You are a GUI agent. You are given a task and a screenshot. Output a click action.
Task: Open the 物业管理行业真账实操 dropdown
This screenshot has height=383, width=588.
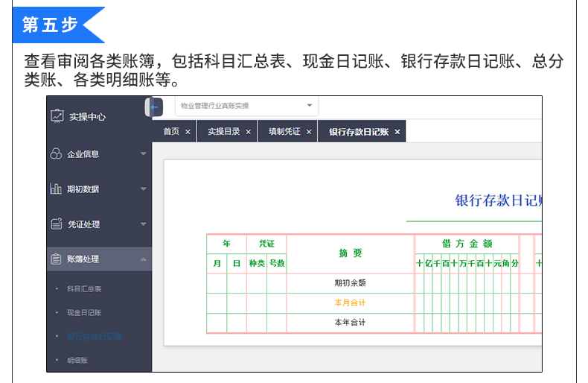tap(247, 106)
